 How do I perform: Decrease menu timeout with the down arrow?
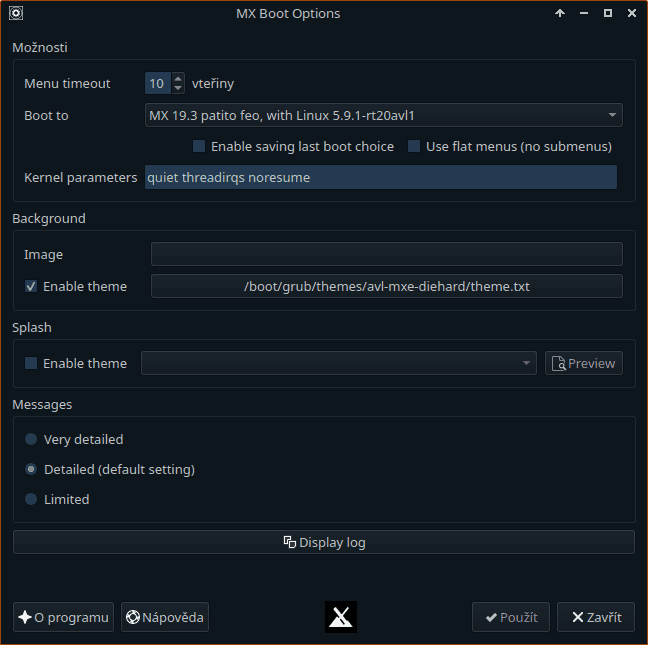178,88
